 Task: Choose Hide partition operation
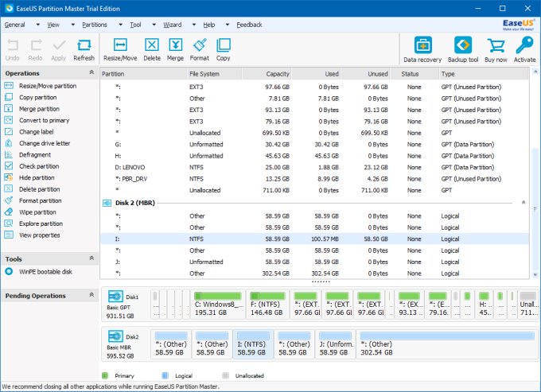pos(29,177)
